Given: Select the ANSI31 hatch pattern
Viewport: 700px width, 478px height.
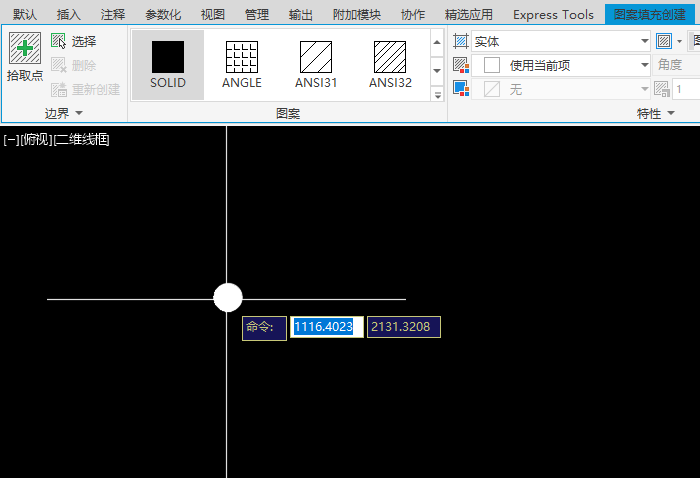Looking at the screenshot, I should click(316, 65).
